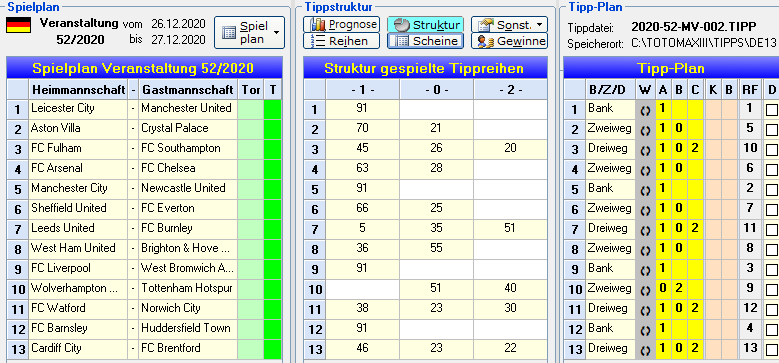
Task: Click the swap arrows icon in Tipp-Plan row 10
Action: pyautogui.click(x=645, y=290)
